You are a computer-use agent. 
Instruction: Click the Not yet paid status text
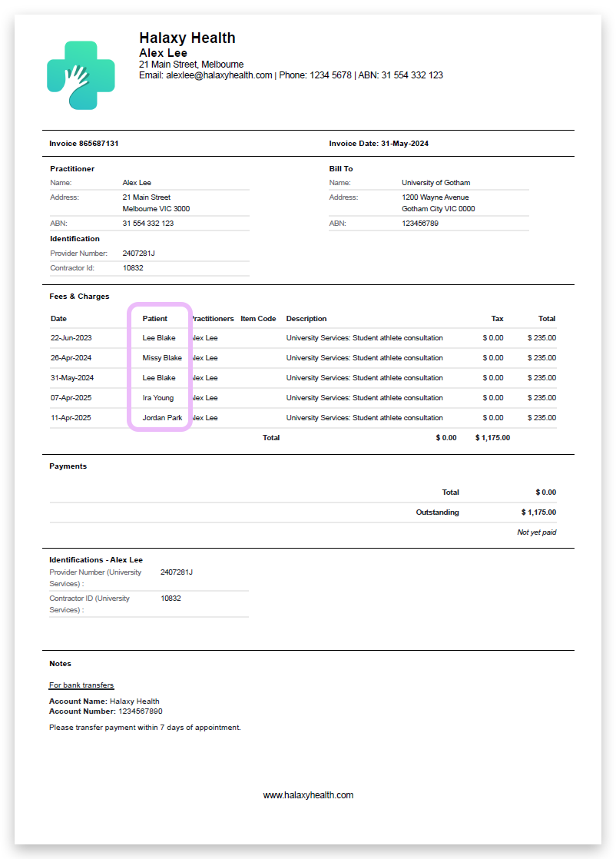point(535,532)
